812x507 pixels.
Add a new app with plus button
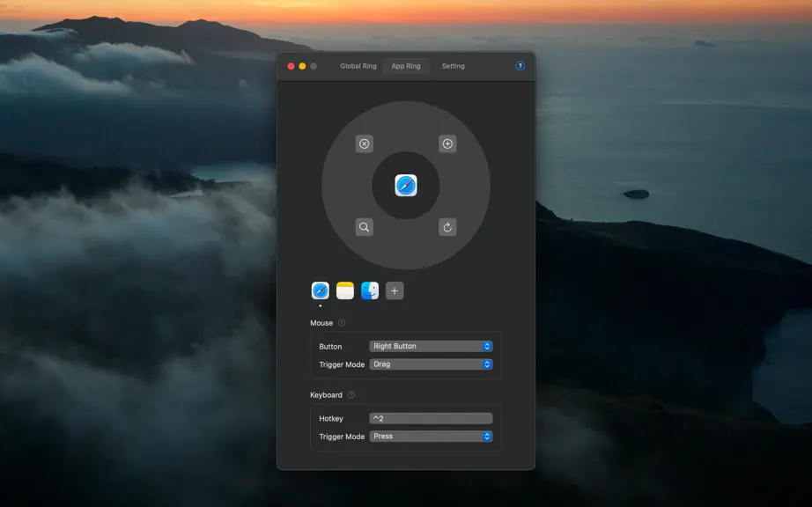(x=395, y=290)
